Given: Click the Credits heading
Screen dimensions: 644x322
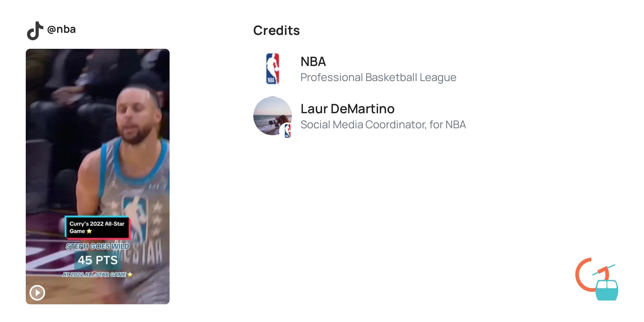Looking at the screenshot, I should pyautogui.click(x=276, y=30).
